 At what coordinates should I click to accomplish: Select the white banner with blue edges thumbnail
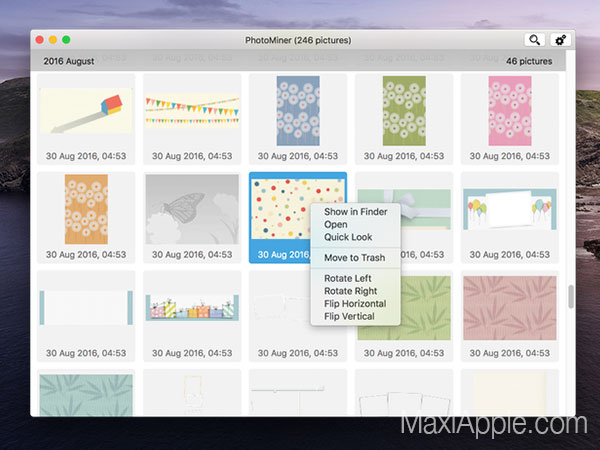tap(86, 308)
